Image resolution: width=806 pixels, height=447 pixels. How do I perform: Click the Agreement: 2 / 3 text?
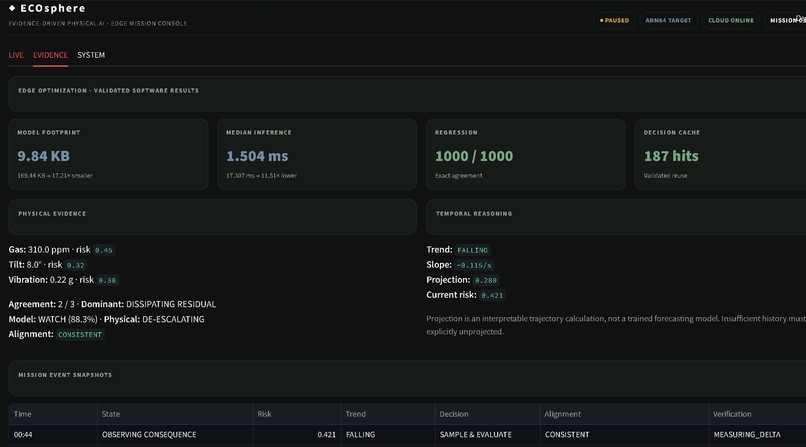(42, 304)
